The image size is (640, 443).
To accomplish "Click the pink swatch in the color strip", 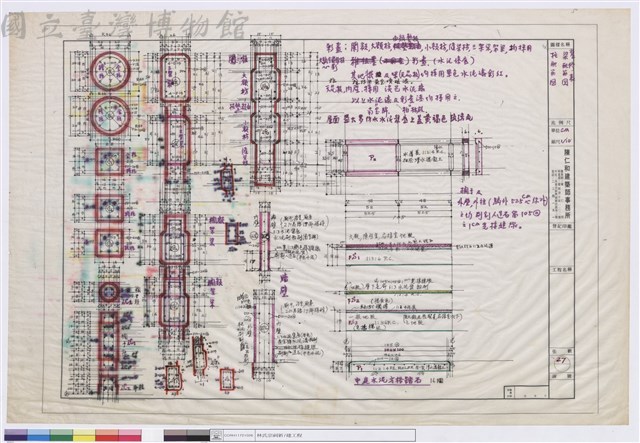I will (x=130, y=435).
